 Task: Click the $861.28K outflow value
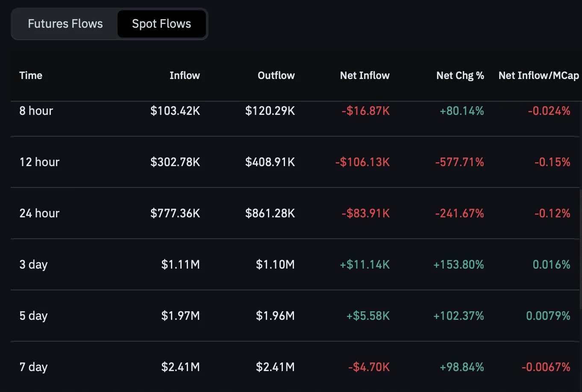[x=270, y=214]
